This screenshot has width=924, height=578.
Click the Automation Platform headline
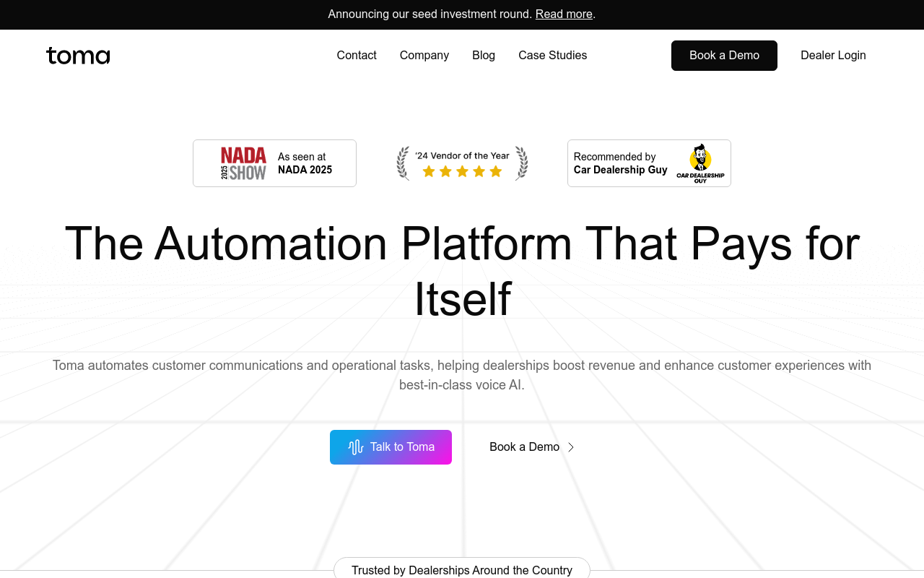[462, 271]
